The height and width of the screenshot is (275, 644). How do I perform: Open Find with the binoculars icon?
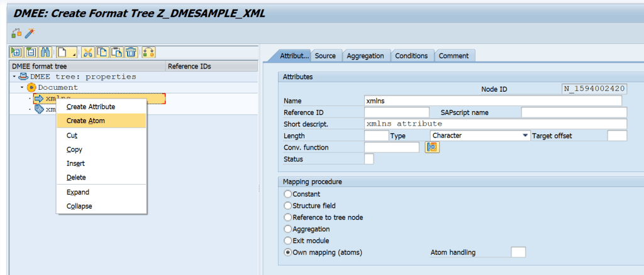click(45, 53)
